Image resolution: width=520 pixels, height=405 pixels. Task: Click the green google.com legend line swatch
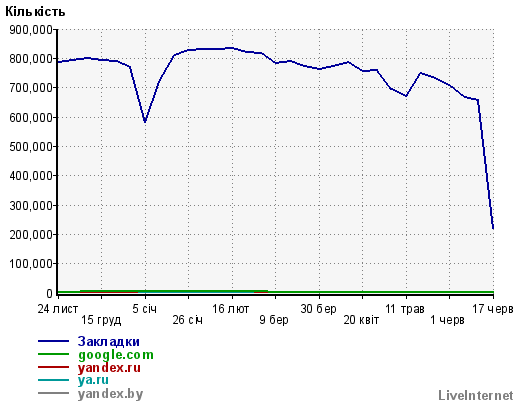[x=53, y=354]
